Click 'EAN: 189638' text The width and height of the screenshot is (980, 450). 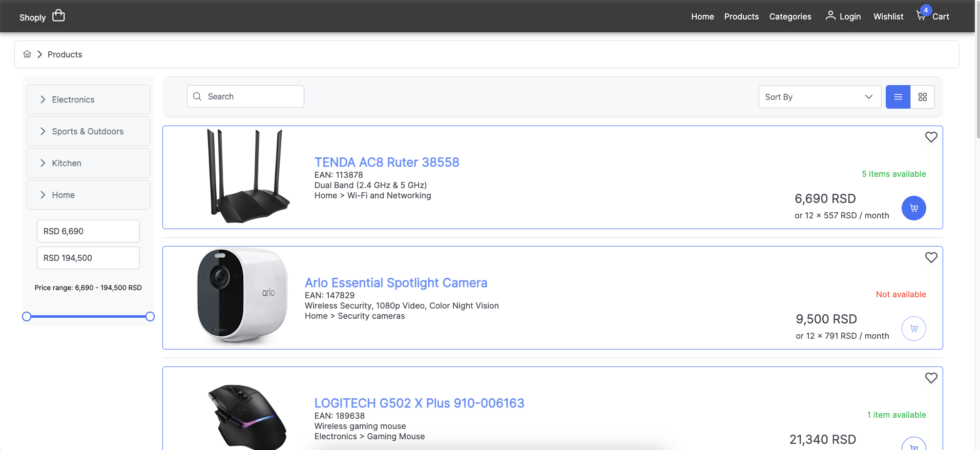pos(339,416)
